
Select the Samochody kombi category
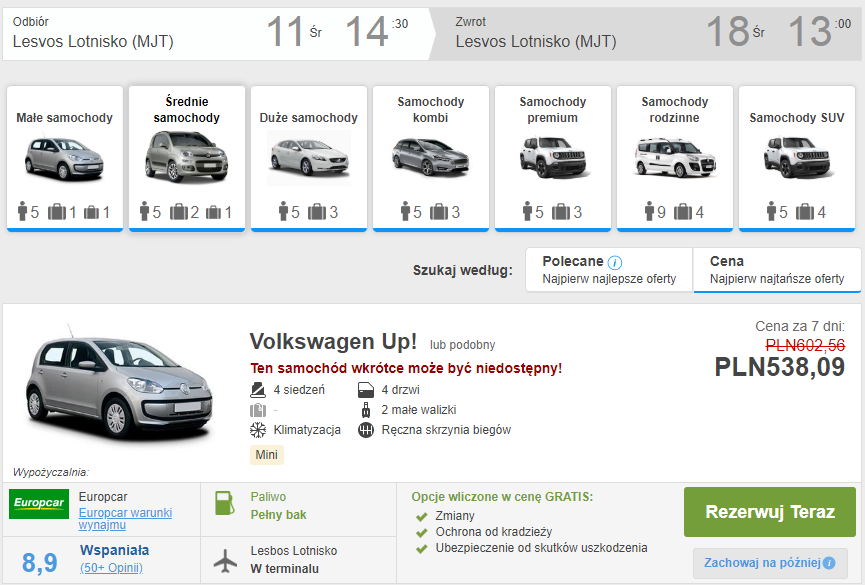point(431,158)
